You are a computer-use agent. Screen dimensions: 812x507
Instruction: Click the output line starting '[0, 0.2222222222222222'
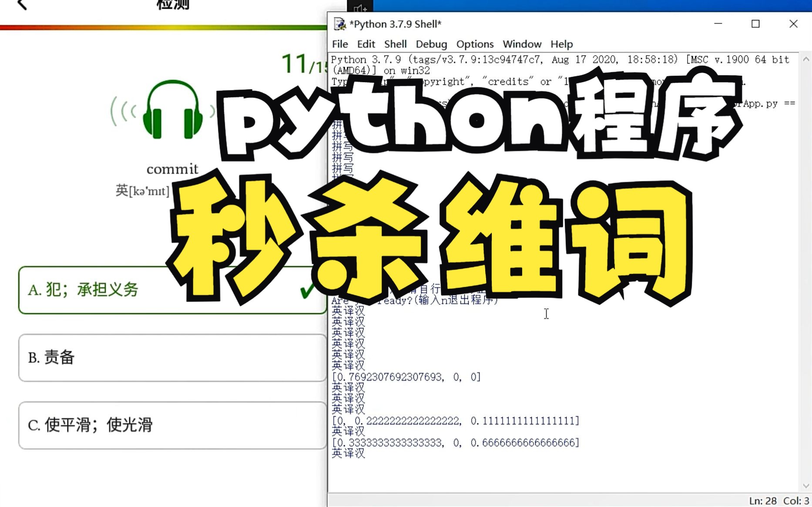pos(456,421)
